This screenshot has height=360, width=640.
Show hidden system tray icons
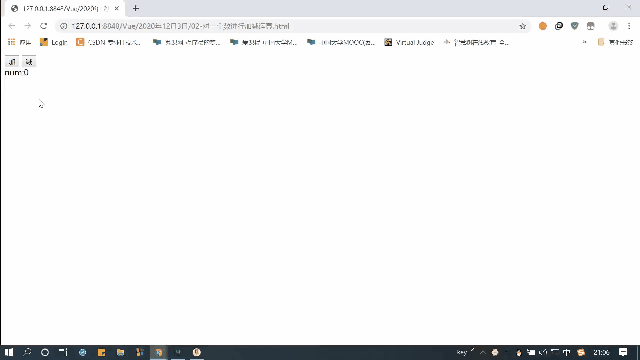click(x=483, y=352)
